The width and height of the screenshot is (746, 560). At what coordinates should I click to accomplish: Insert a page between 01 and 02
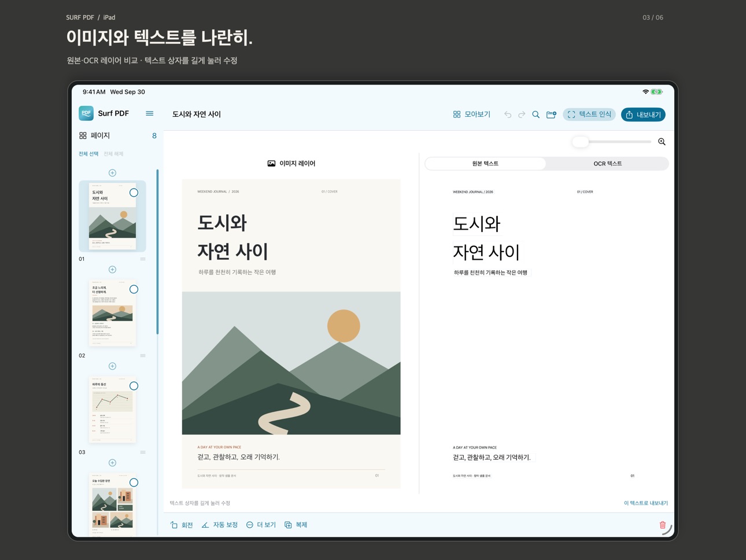coord(113,270)
